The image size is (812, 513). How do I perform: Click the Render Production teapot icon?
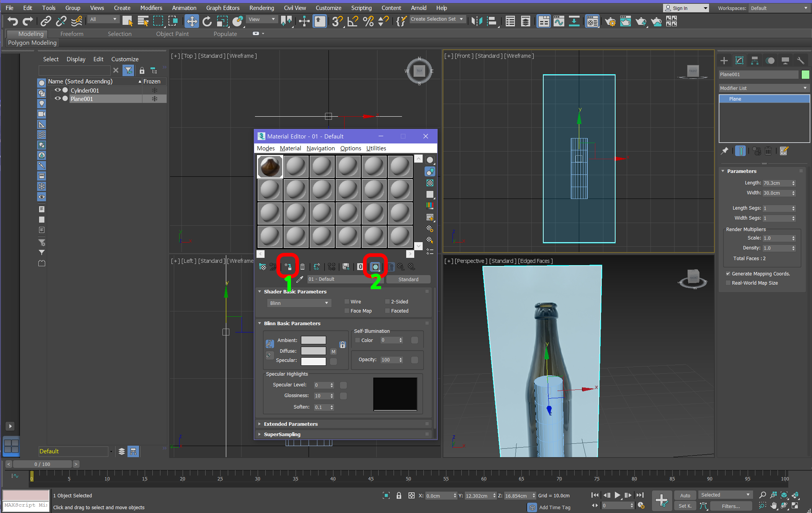click(x=640, y=21)
